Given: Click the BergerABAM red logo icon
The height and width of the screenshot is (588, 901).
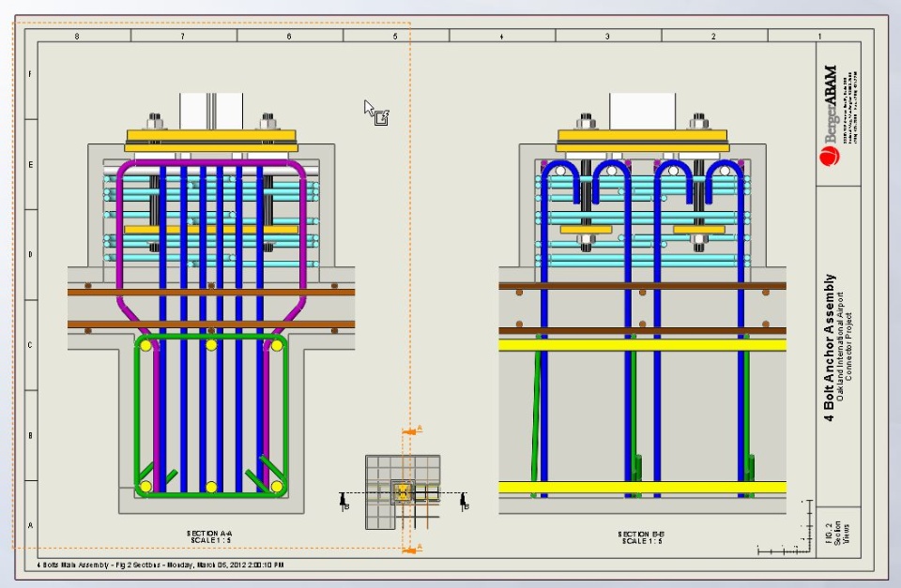Looking at the screenshot, I should pyautogui.click(x=829, y=157).
